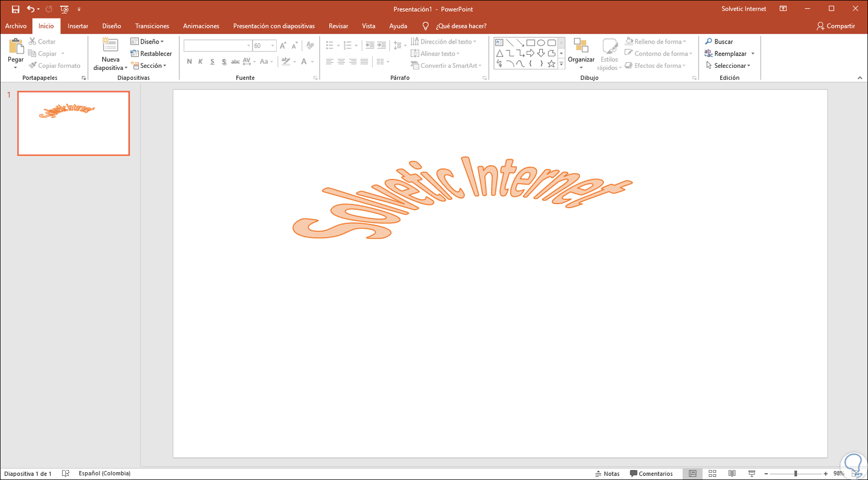Expand the Sección dropdown
This screenshot has width=868, height=480.
pos(149,66)
